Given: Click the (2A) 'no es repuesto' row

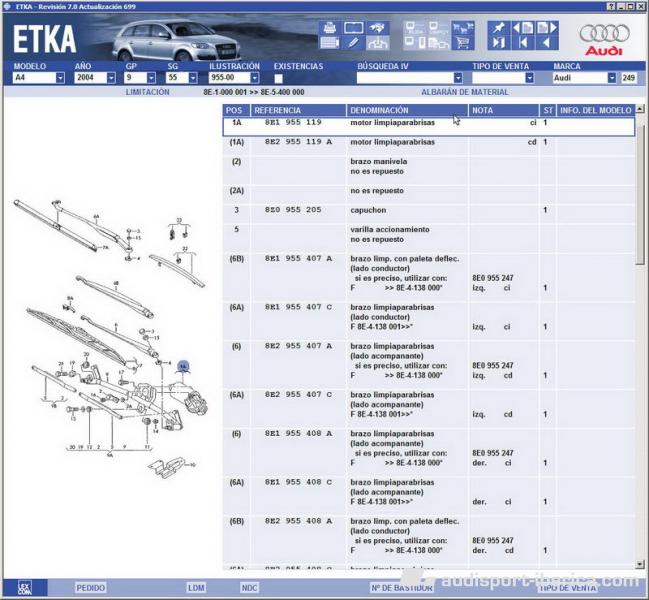Looking at the screenshot, I should pos(429,194).
